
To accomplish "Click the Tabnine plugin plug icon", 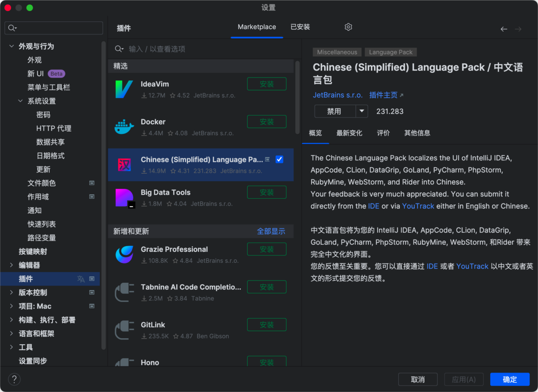I will pyautogui.click(x=124, y=292).
